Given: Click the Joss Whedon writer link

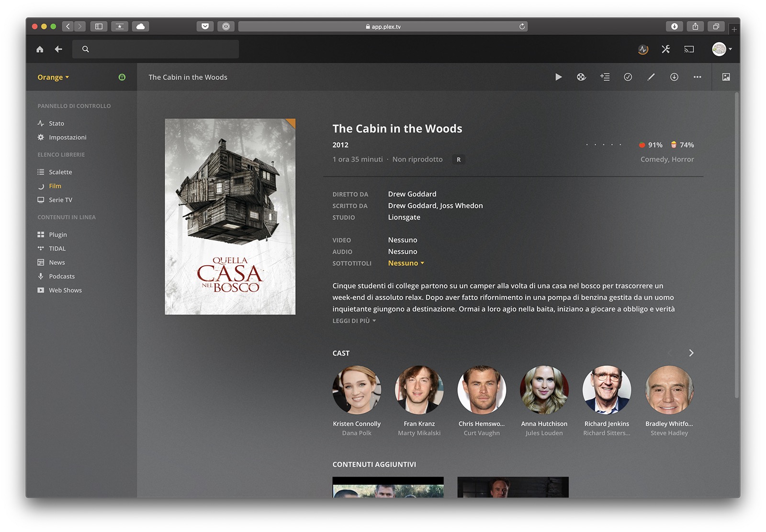Looking at the screenshot, I should 462,206.
